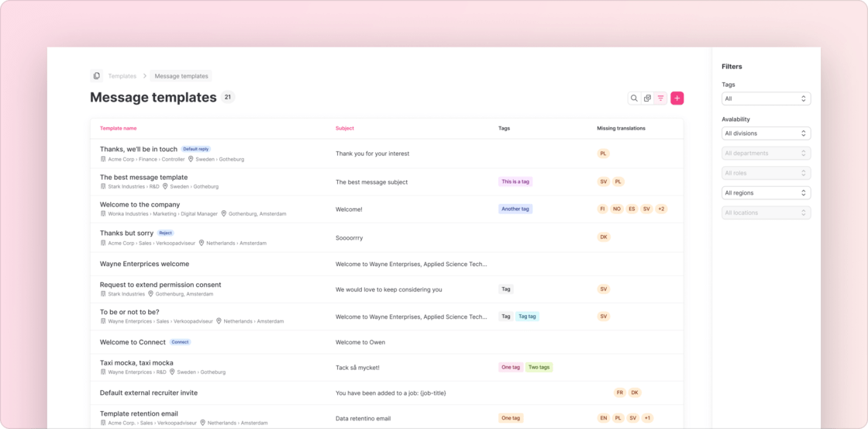Viewport: 868px width, 429px height.
Task: Go to Templates in the breadcrumb
Action: tap(122, 76)
